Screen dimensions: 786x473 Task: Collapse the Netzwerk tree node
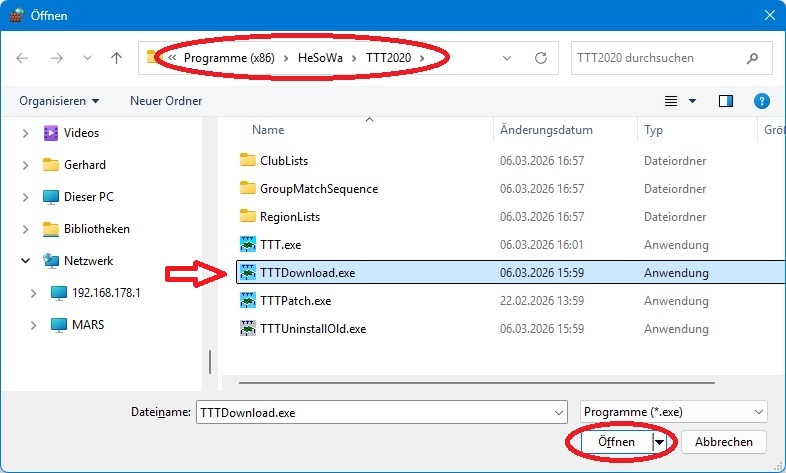click(26, 261)
